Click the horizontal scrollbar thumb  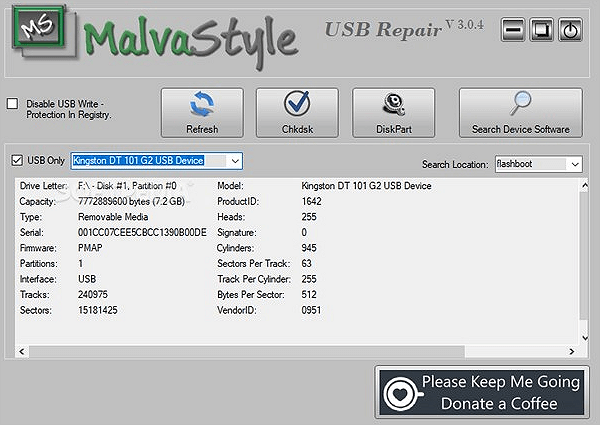tap(247, 351)
